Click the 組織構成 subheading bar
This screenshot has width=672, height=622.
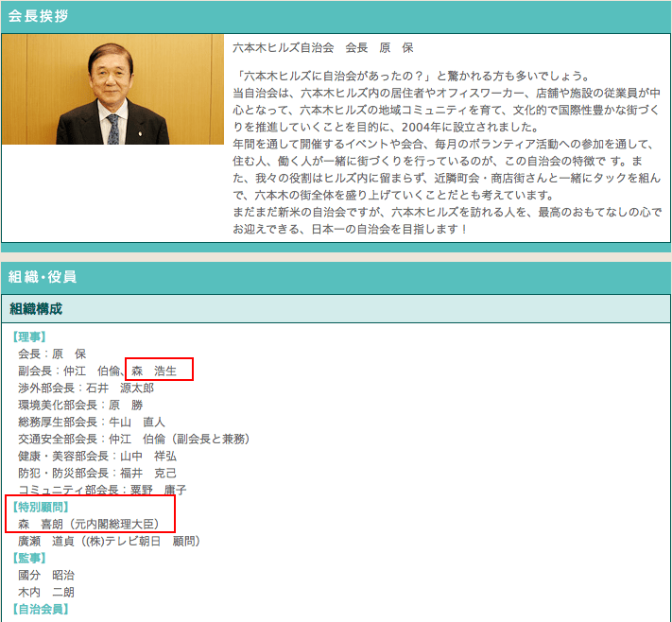(36, 309)
